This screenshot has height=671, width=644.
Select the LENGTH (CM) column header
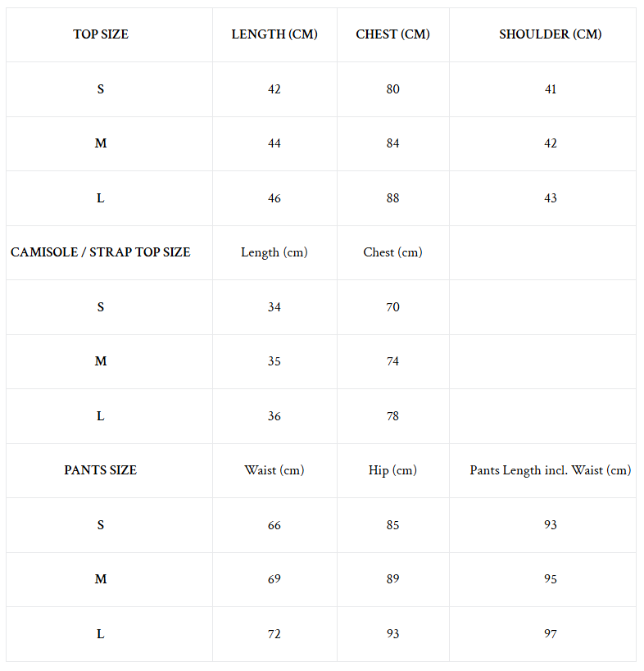[274, 34]
